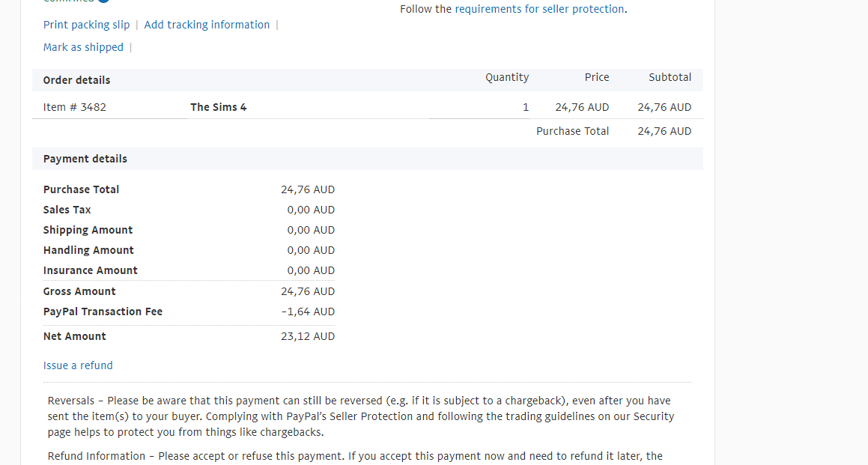Screen dimensions: 868x465
Task: Click The Sims 4 item name
Action: click(218, 107)
